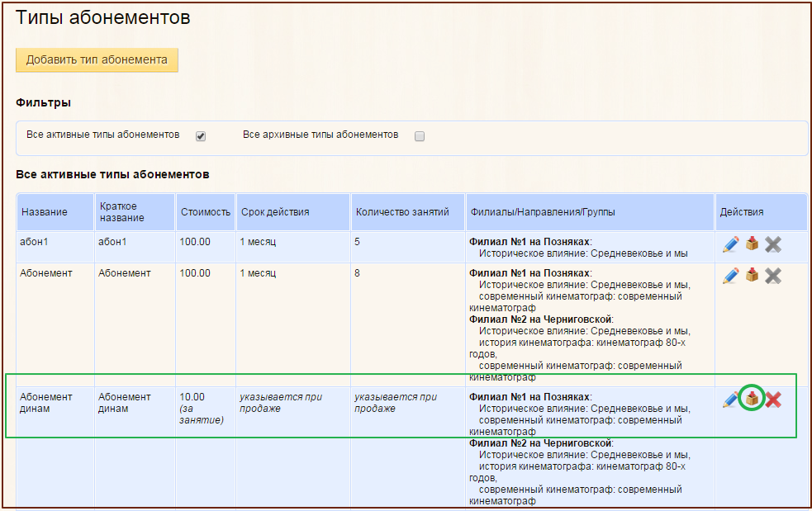Viewport: 812px width, 511px height.
Task: Click the 'Название' column header
Action: [44, 212]
